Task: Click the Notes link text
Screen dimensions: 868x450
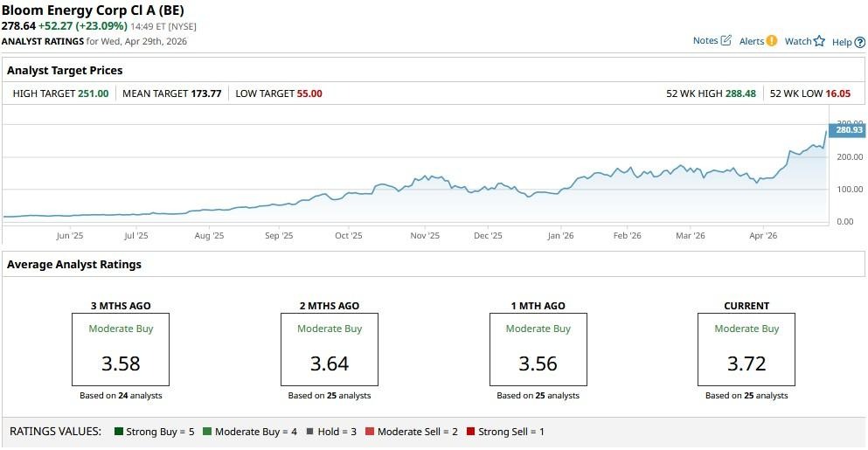Action: tap(705, 41)
